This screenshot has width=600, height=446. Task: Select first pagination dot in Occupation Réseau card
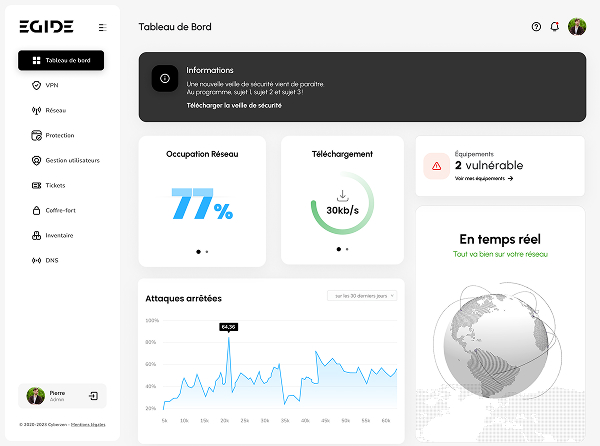click(198, 252)
